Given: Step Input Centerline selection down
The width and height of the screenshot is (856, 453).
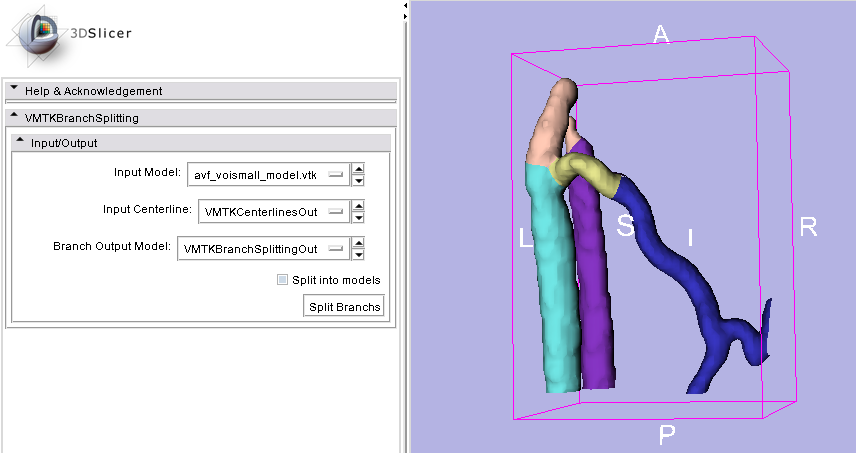Looking at the screenshot, I should tap(358, 217).
